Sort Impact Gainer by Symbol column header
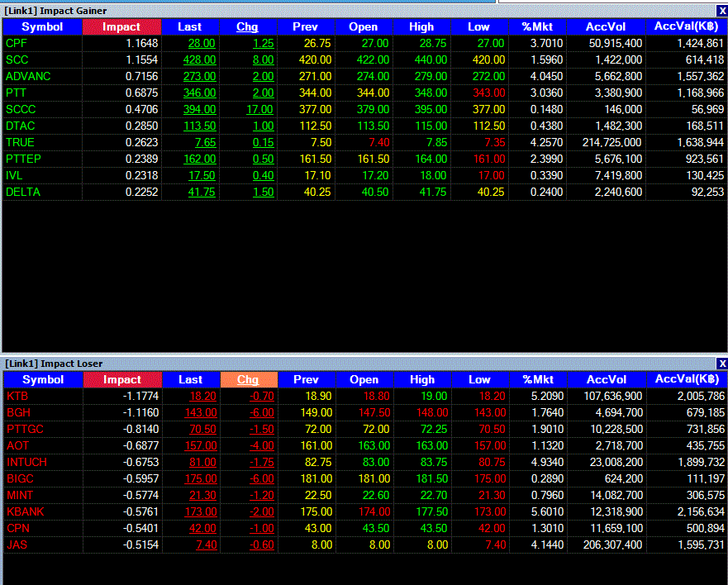 click(42, 27)
